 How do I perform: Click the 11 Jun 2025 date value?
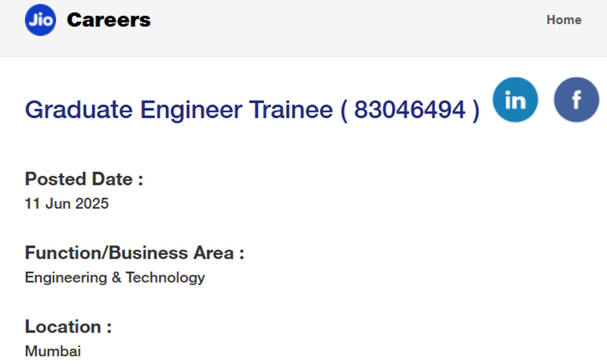pyautogui.click(x=67, y=204)
